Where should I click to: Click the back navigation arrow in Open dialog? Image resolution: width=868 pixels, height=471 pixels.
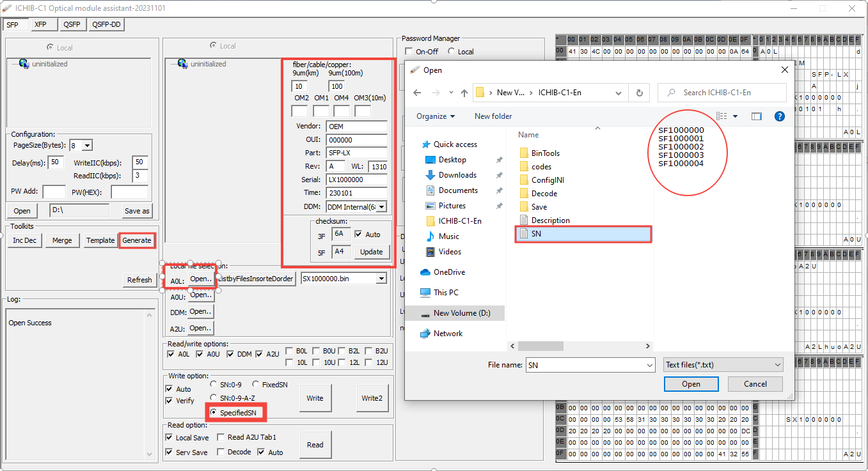(416, 92)
